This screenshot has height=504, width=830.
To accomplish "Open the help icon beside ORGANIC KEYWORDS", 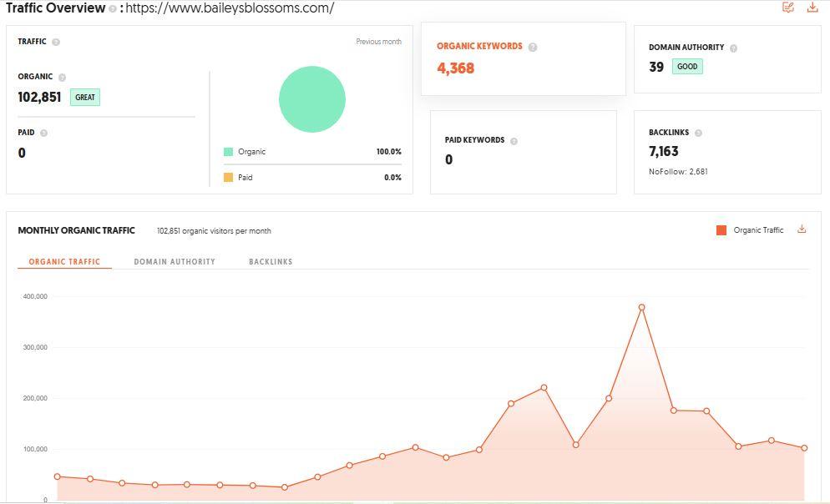I will pos(533,47).
